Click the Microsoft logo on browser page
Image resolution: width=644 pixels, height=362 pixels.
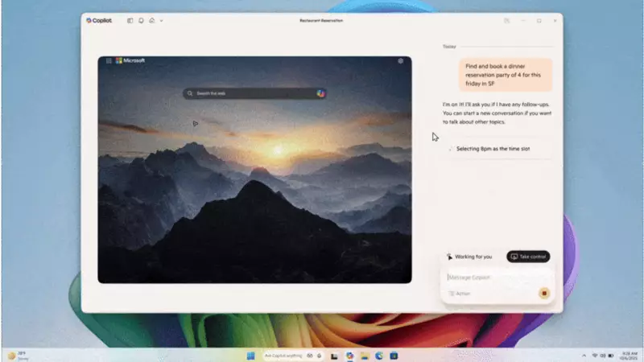click(130, 60)
